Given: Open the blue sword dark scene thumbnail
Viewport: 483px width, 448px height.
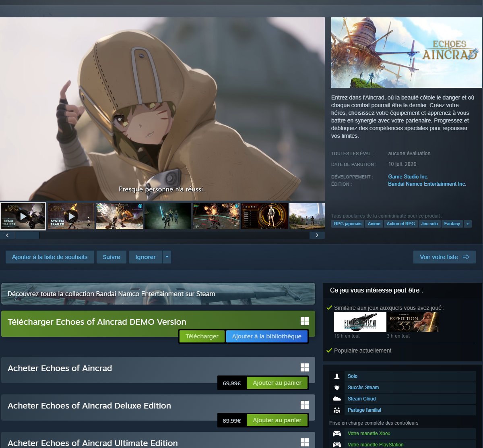Looking at the screenshot, I should [x=168, y=216].
